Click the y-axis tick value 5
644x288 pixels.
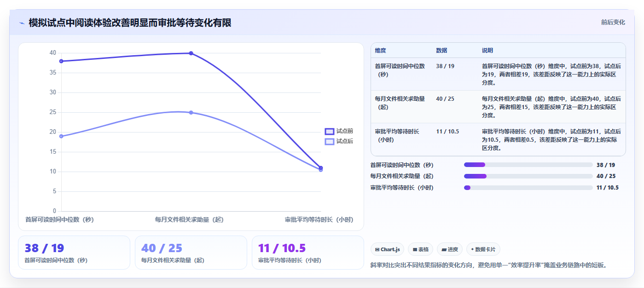(54, 191)
